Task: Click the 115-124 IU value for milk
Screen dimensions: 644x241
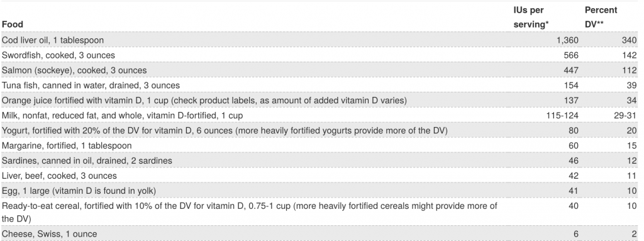Action: (x=562, y=116)
